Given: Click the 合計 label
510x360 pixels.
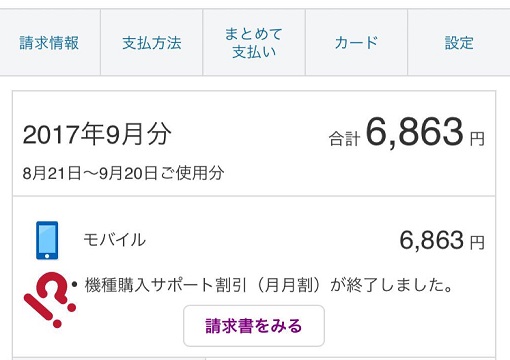Looking at the screenshot, I should (x=344, y=139).
